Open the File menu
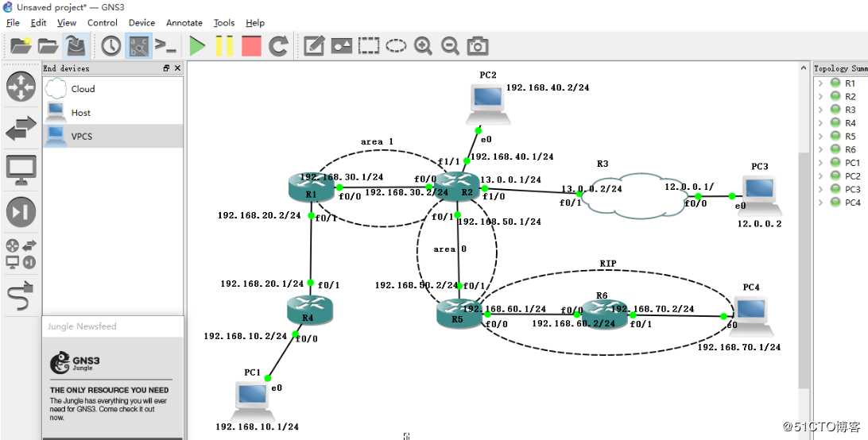 [x=13, y=23]
